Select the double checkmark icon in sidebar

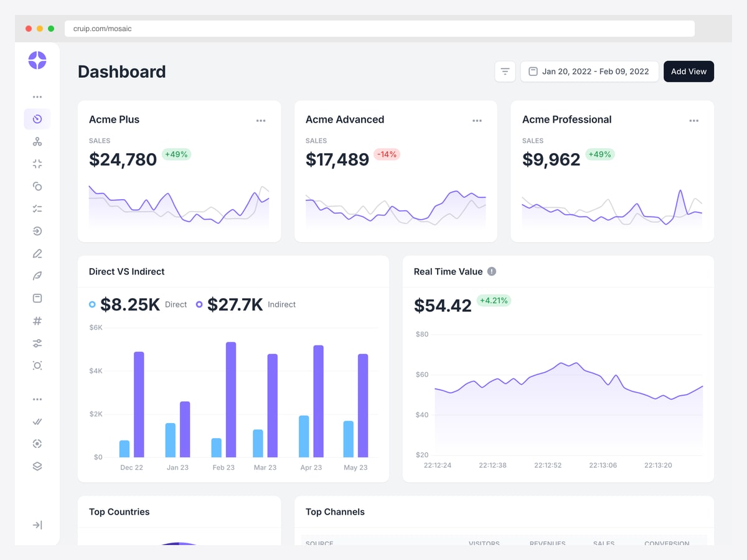37,421
